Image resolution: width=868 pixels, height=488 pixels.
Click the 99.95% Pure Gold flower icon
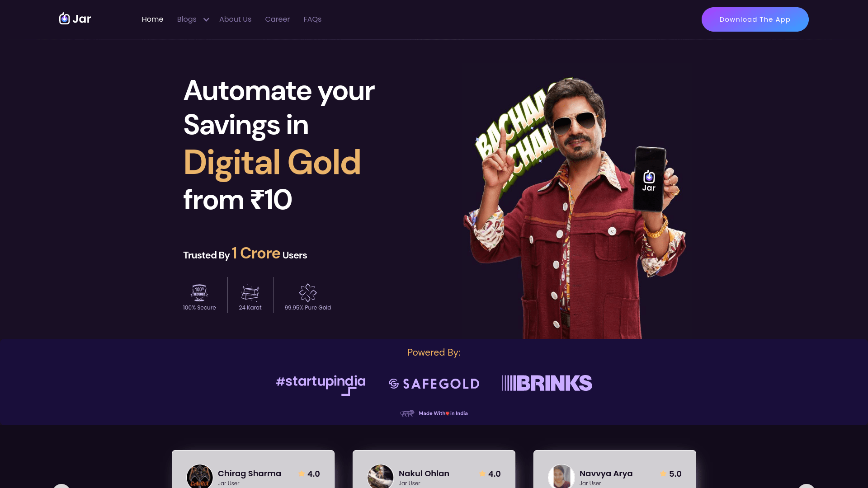coord(308,293)
